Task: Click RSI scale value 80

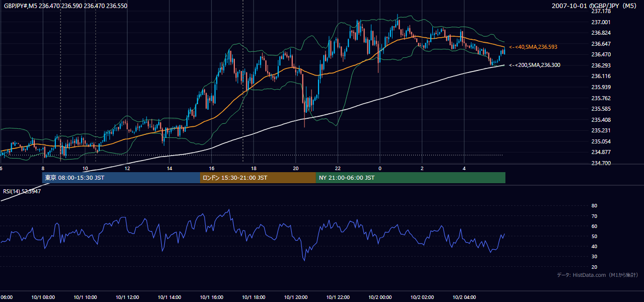Action: [594, 206]
